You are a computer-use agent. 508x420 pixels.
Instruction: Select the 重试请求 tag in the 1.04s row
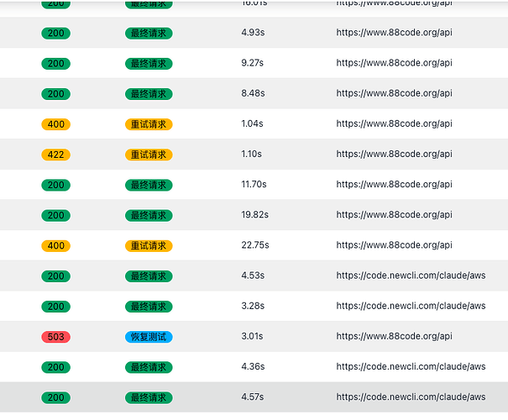pos(149,124)
